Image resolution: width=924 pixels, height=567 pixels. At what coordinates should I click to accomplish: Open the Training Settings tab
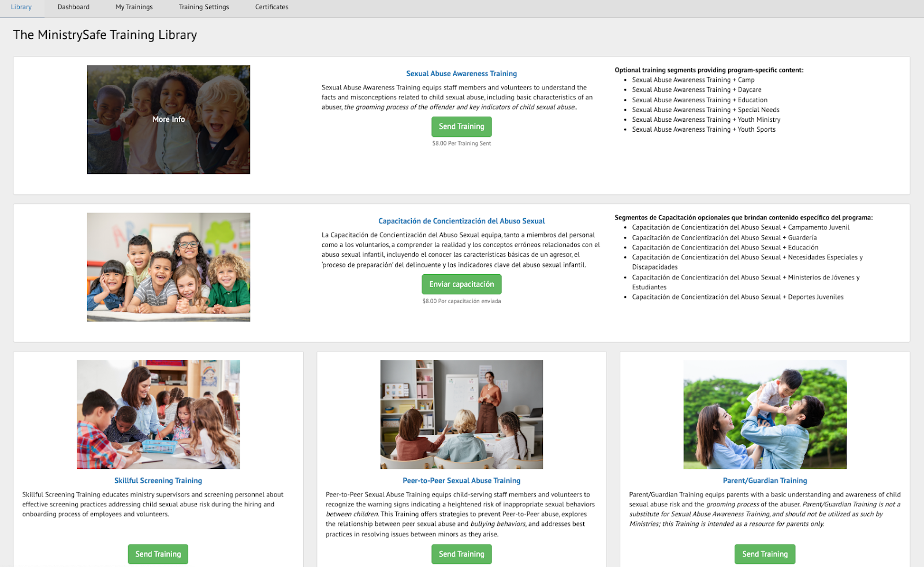click(x=204, y=8)
